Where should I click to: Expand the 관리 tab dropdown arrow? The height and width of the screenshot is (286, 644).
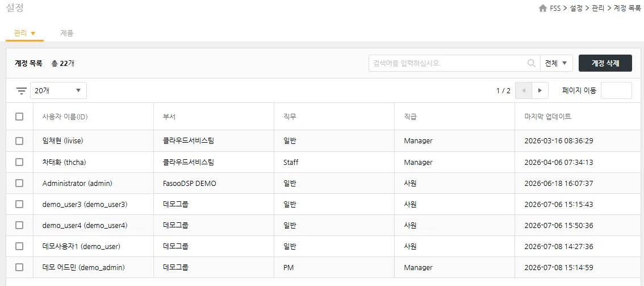click(x=34, y=34)
